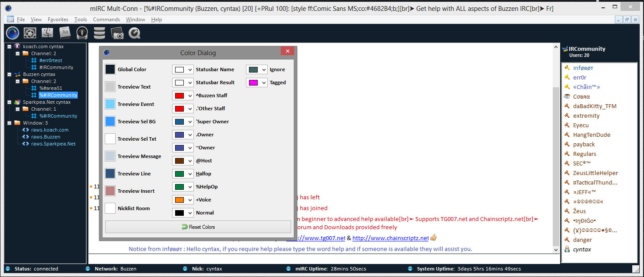The width and height of the screenshot is (644, 277).
Task: Open the Help menu
Action: (156, 20)
